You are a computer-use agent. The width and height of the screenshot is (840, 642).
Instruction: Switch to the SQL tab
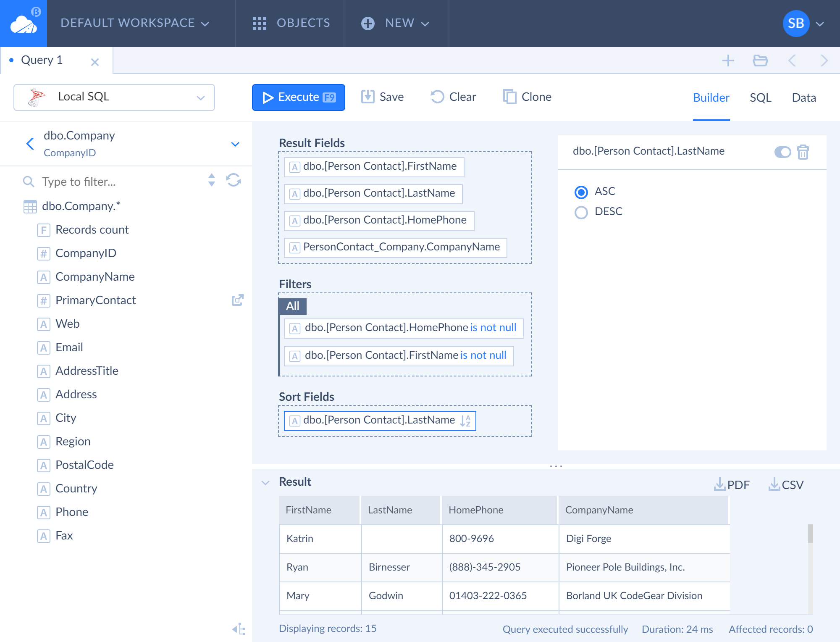[x=760, y=97]
